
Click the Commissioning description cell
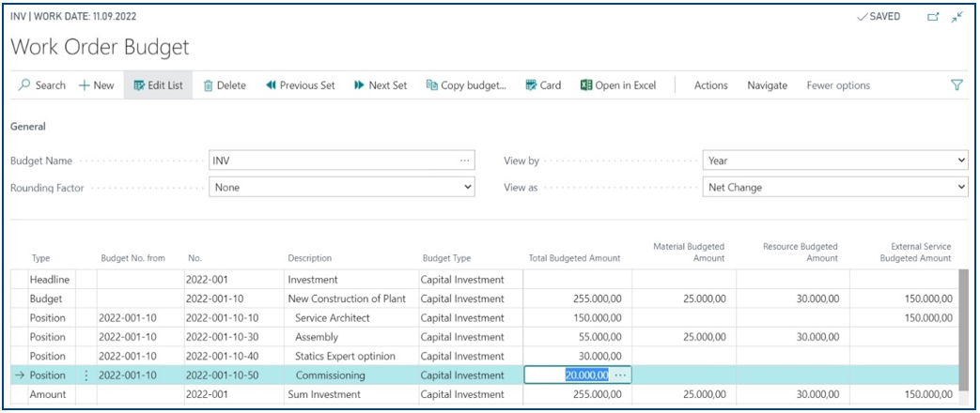point(351,375)
